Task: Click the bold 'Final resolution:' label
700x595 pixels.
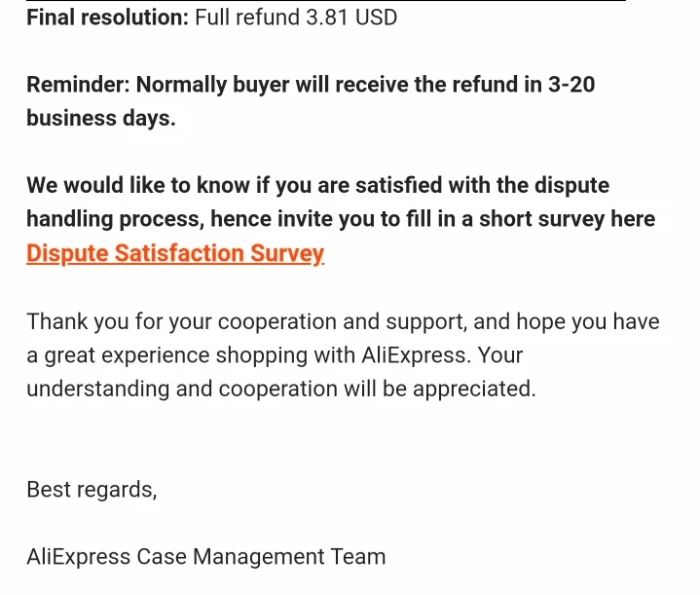Action: pyautogui.click(x=107, y=18)
